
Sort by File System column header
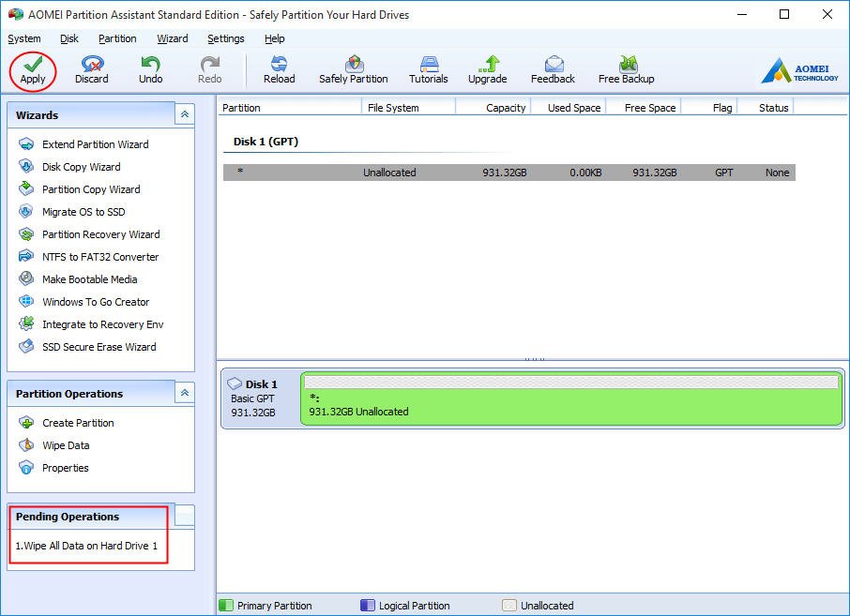coord(409,107)
